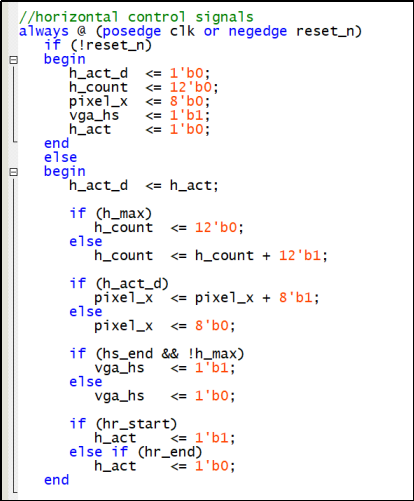This screenshot has width=414, height=501.
Task: Click the line "h_act_d <= h_act;"
Action: coord(144,186)
